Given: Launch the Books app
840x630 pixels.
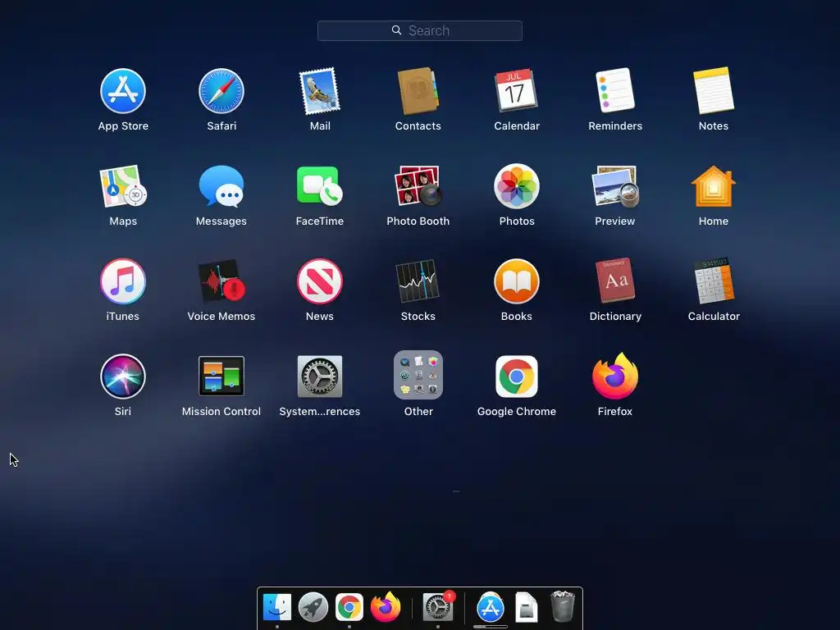Looking at the screenshot, I should point(517,281).
